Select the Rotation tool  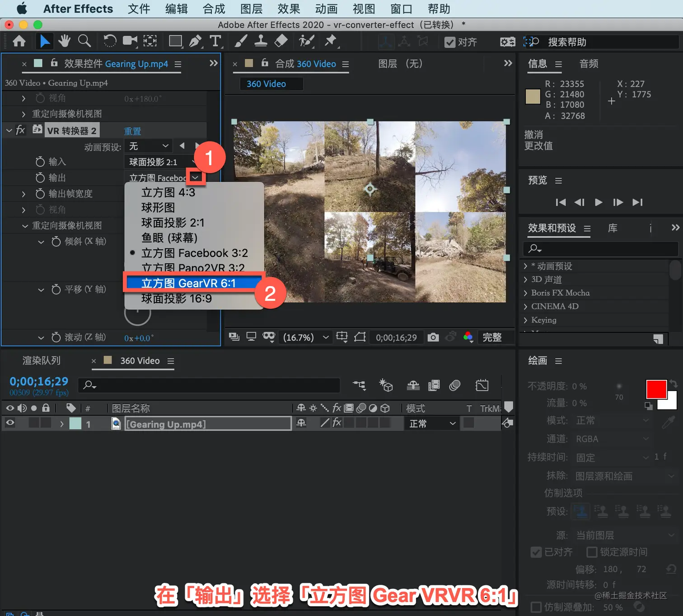pyautogui.click(x=109, y=42)
